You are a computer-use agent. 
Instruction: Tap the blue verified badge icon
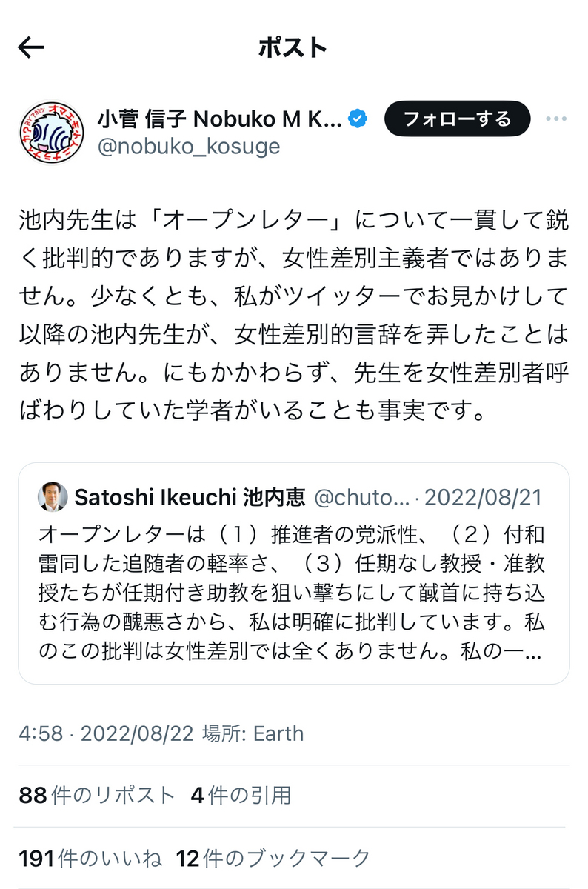pos(358,119)
